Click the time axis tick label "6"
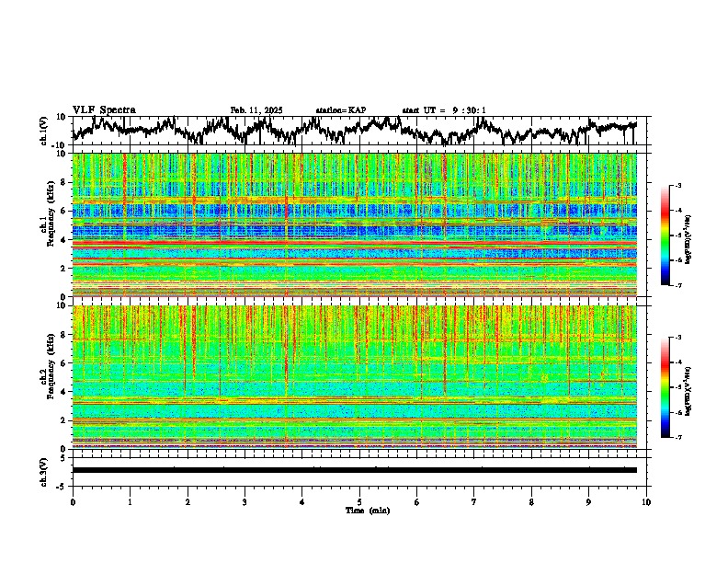 tap(417, 502)
